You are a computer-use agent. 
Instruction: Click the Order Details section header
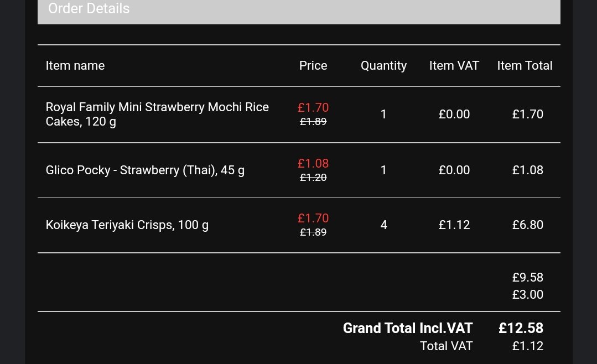(x=89, y=9)
